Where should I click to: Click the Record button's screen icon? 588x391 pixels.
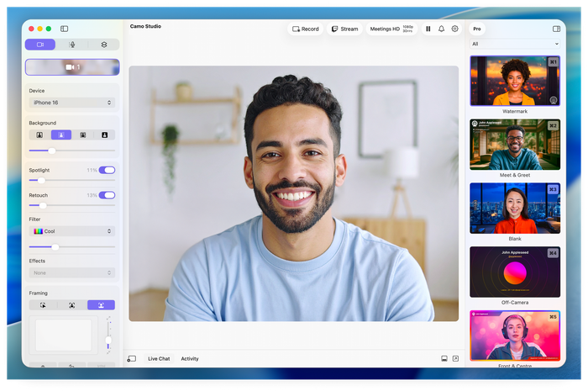tap(296, 29)
